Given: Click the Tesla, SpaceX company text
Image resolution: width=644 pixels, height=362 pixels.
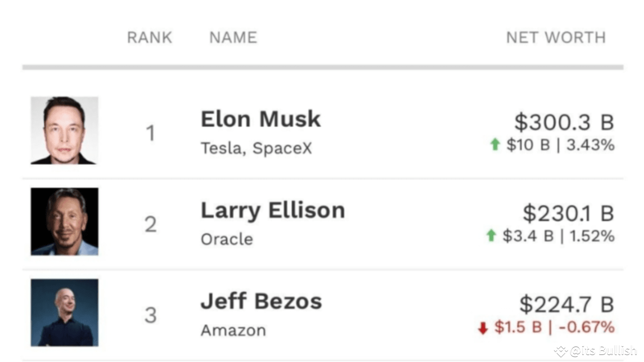Looking at the screenshot, I should (256, 148).
